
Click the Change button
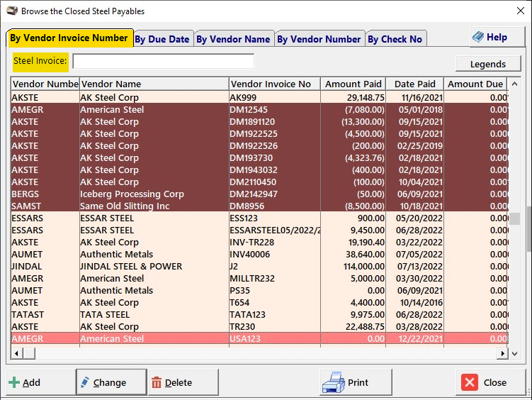(112, 382)
